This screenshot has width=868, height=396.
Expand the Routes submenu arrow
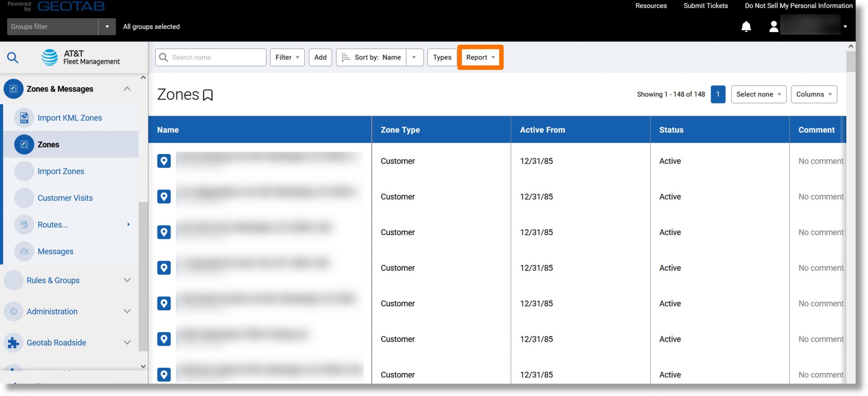pos(129,224)
